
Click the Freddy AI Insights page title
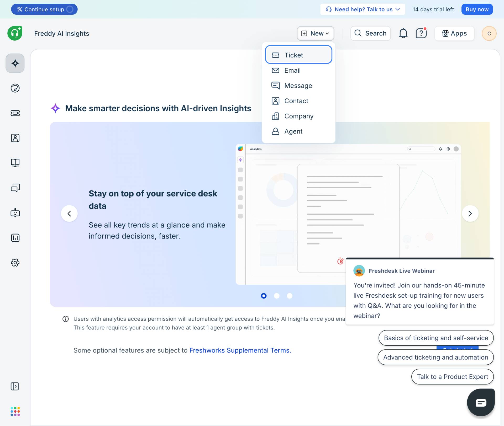tap(62, 34)
